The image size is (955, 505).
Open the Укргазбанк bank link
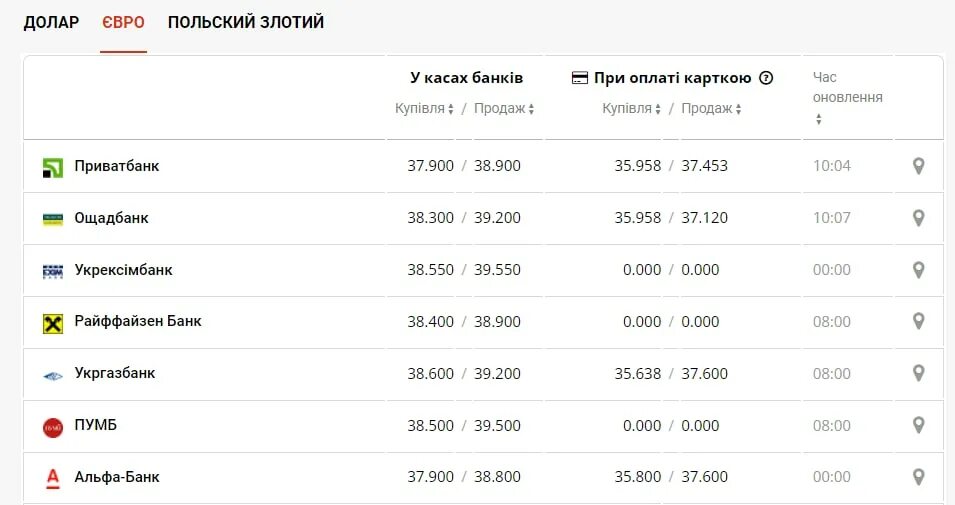tap(115, 373)
